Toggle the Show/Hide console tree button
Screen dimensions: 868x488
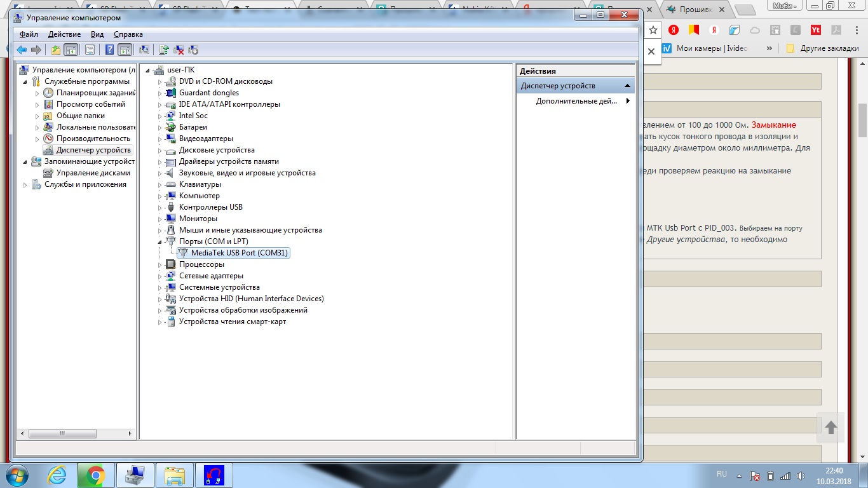[x=71, y=50]
